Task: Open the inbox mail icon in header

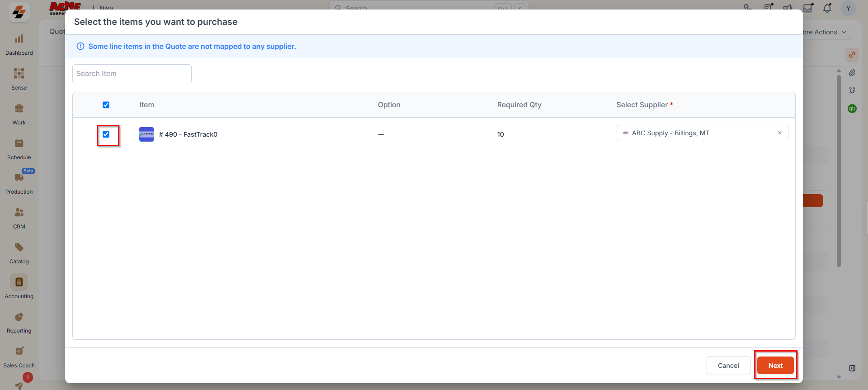Action: point(808,8)
